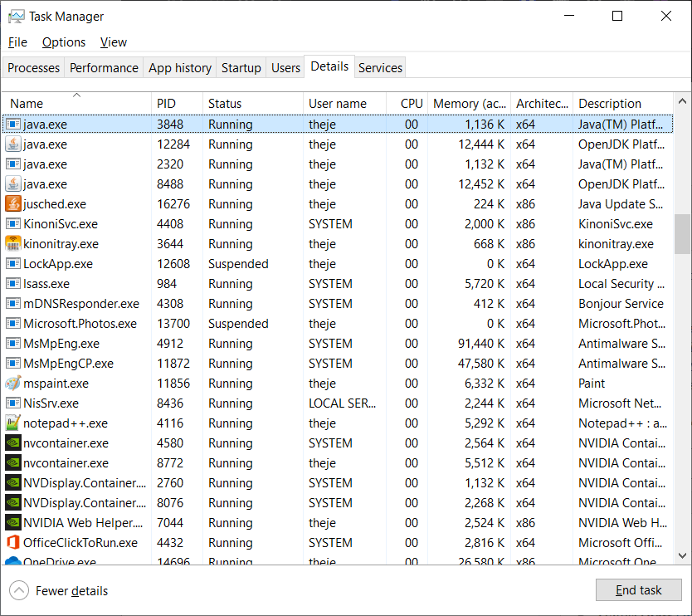
Task: Switch to the Startup tab
Action: [x=241, y=68]
